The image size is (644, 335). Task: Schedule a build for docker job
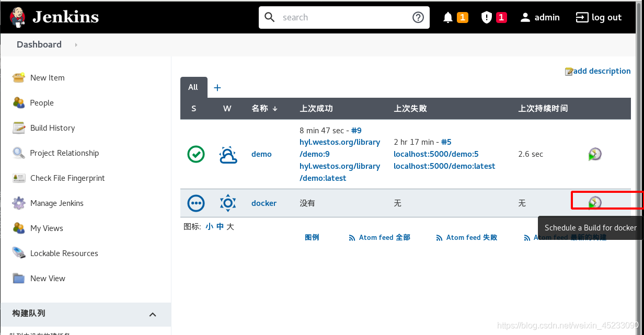click(x=594, y=203)
